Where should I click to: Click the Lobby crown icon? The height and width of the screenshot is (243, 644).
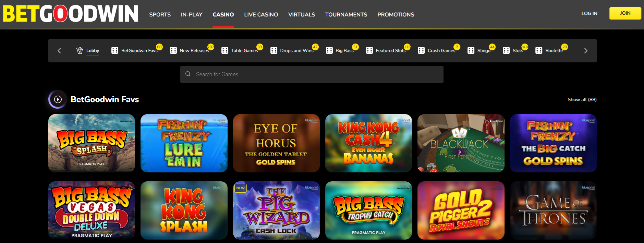click(x=80, y=50)
